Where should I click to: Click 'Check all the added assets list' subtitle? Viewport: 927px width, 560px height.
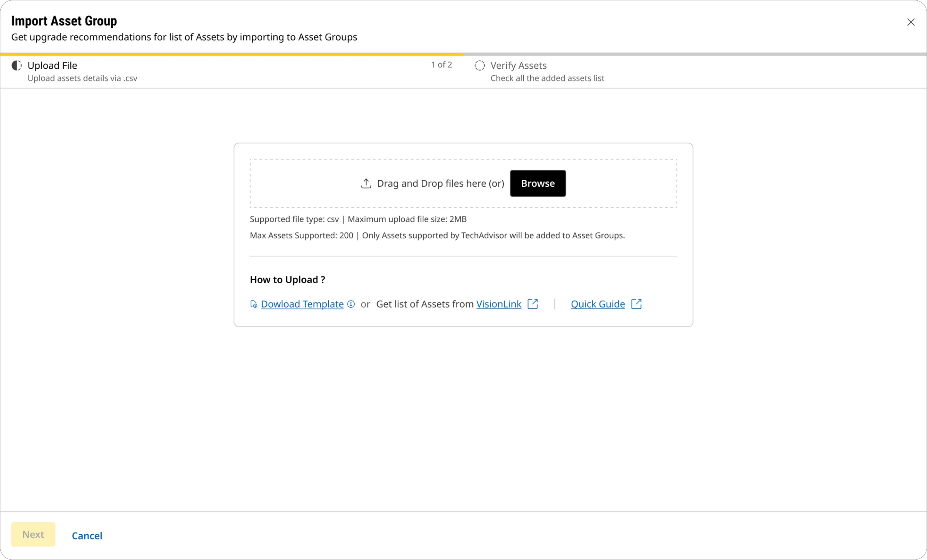[547, 78]
